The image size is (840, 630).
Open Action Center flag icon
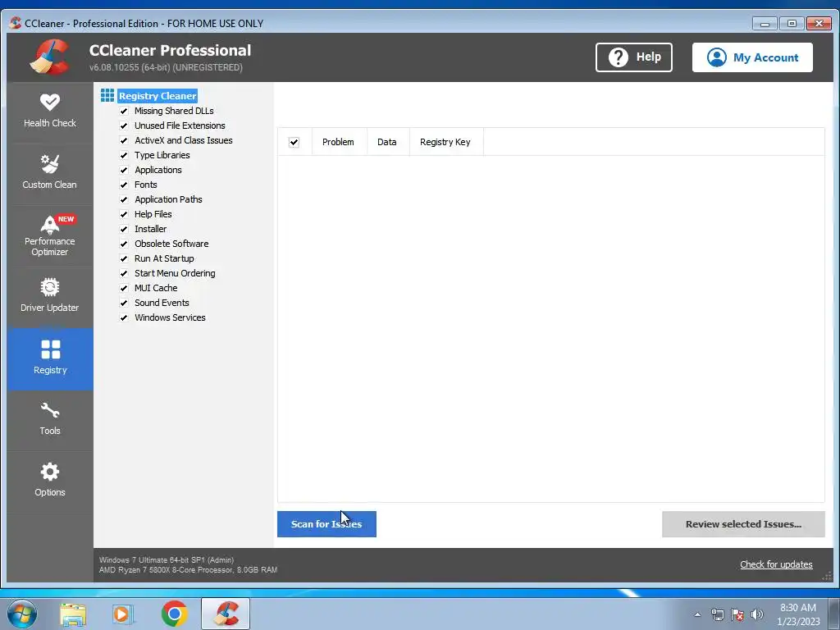click(x=737, y=614)
